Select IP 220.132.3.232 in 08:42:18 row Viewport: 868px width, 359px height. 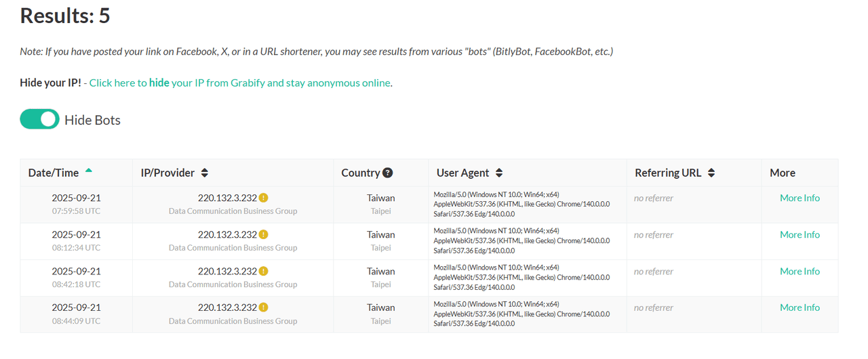pos(227,271)
